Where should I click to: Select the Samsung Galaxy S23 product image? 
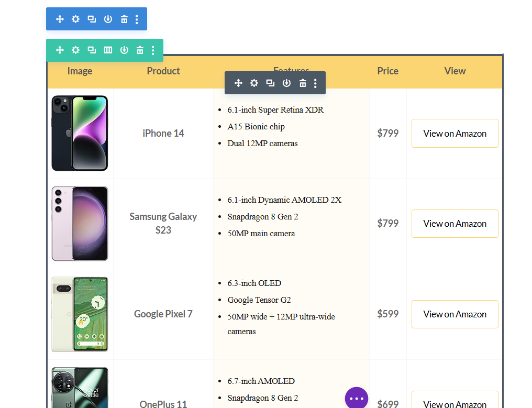(x=80, y=223)
